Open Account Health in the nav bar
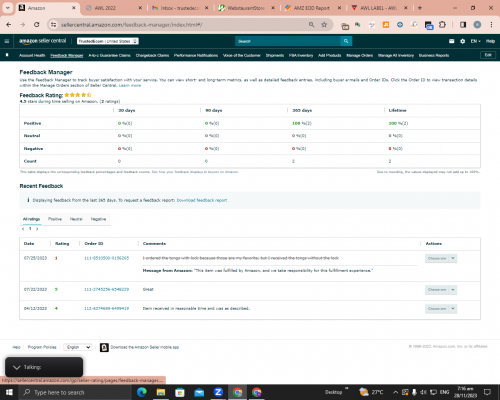500x400 pixels. [32, 55]
